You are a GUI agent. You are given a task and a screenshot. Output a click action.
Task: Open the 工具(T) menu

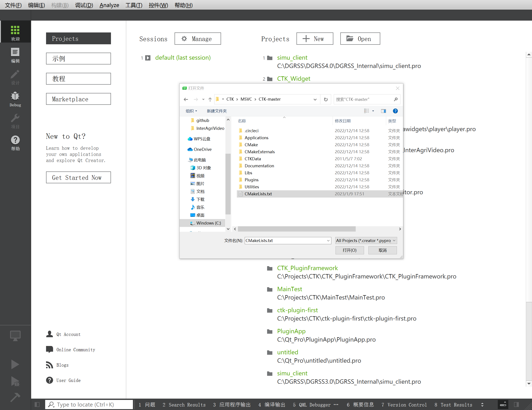(134, 5)
